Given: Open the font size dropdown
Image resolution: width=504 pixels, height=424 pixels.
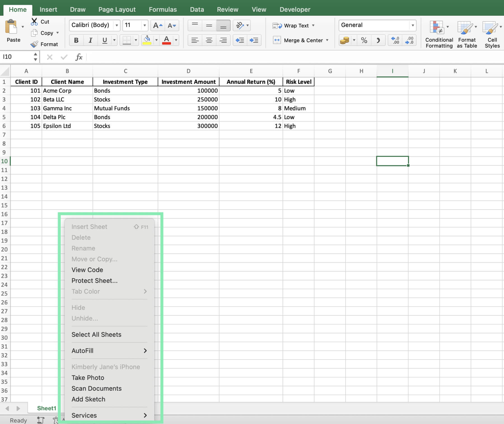Looking at the screenshot, I should pyautogui.click(x=144, y=25).
